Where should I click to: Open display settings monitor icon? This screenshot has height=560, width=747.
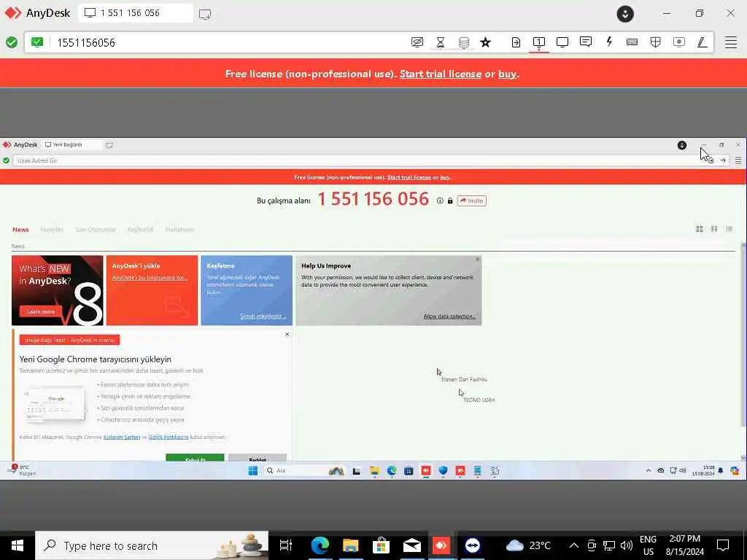(x=562, y=42)
